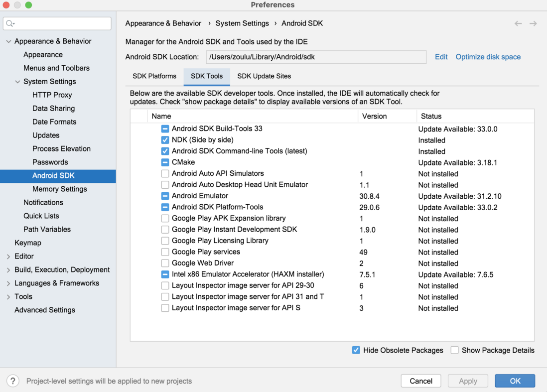Check Google Play APK Expansion library
Viewport: 547px width, 392px height.
pos(165,218)
